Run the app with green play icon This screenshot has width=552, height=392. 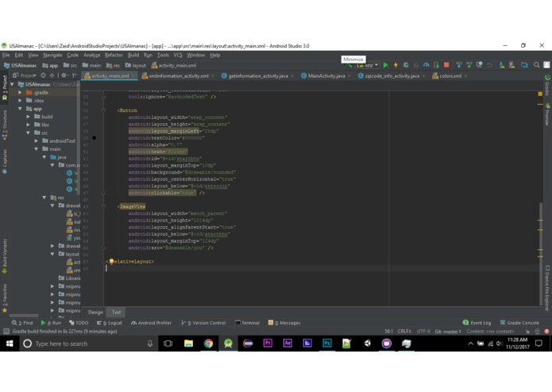pyautogui.click(x=385, y=65)
